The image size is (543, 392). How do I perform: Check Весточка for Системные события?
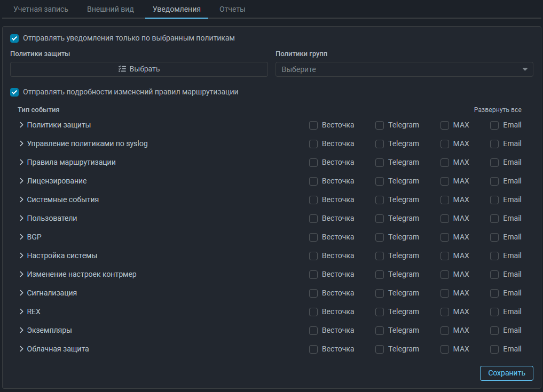[313, 200]
